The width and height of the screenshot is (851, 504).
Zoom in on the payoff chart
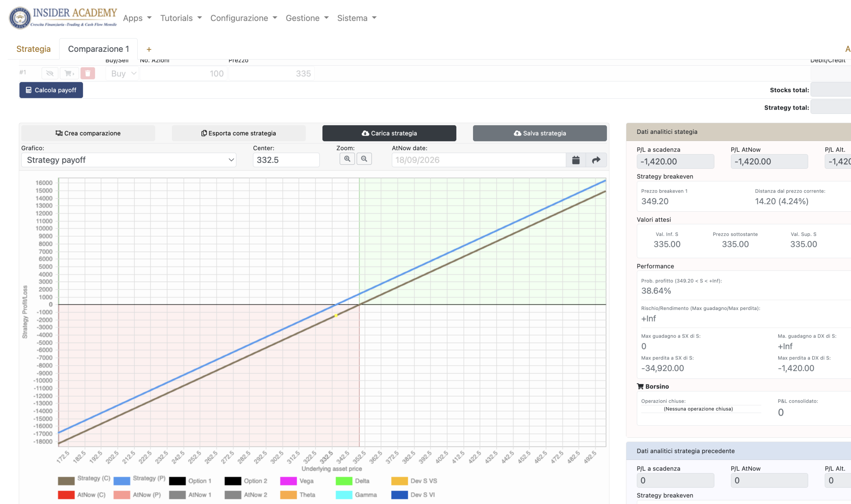click(x=347, y=158)
